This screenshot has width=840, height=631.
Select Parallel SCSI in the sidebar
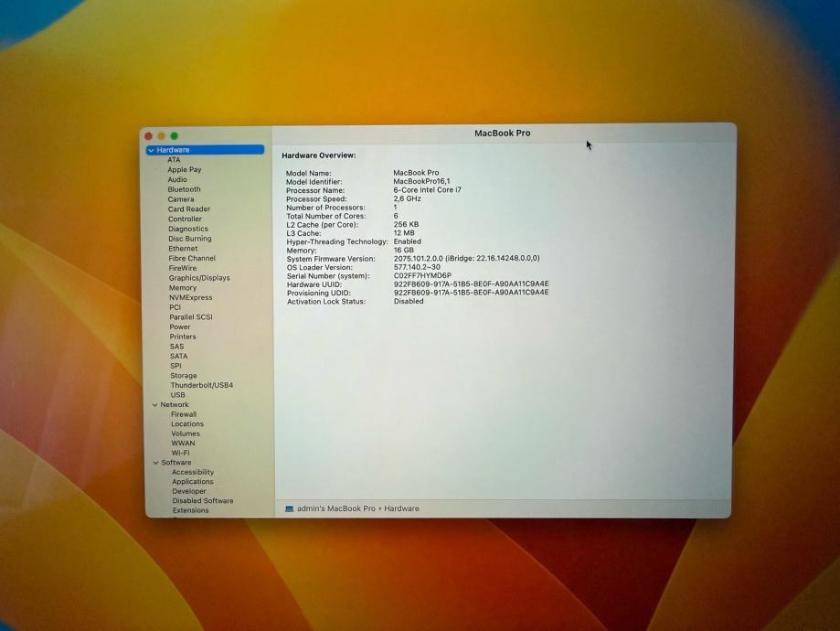191,317
